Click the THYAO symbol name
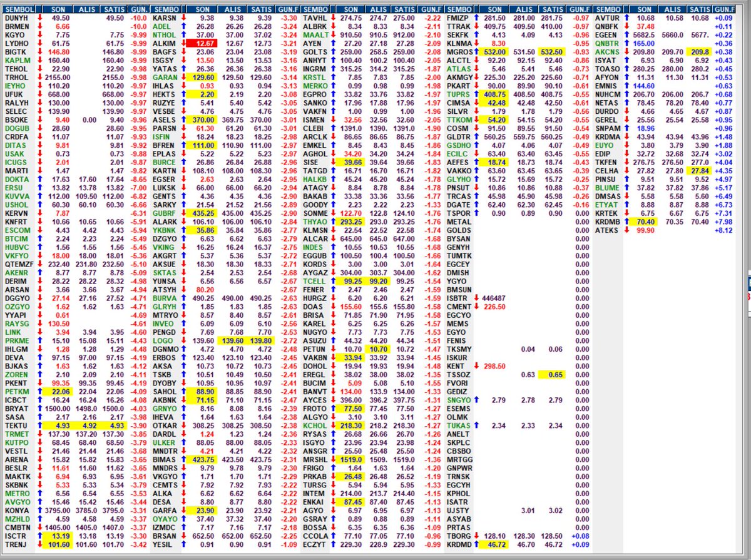This screenshot has height=560, width=751. point(315,221)
